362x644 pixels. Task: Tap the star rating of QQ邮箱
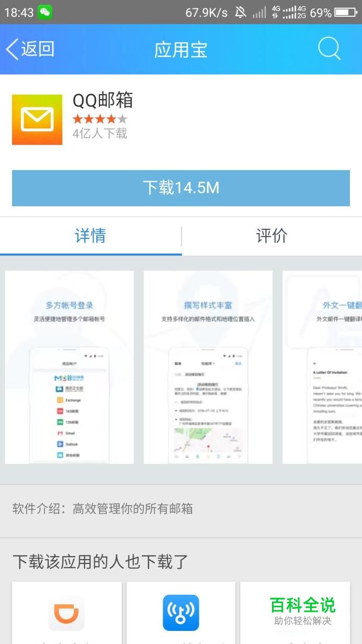click(100, 119)
